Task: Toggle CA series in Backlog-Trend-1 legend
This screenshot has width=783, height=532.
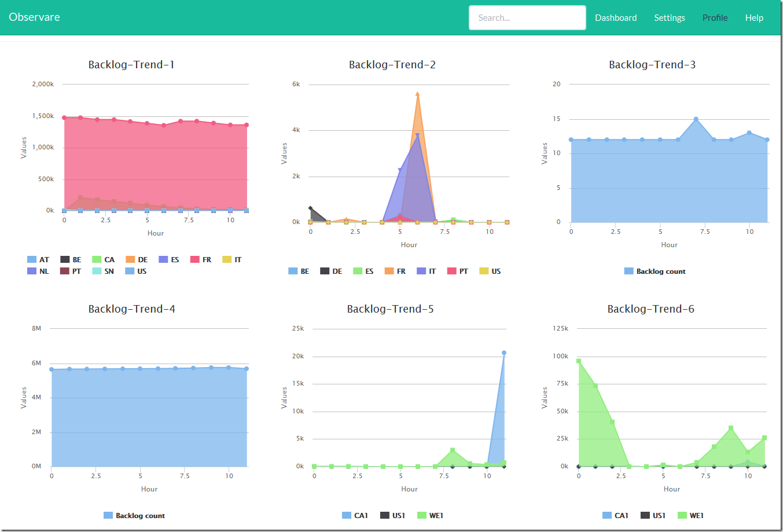Action: [x=104, y=260]
